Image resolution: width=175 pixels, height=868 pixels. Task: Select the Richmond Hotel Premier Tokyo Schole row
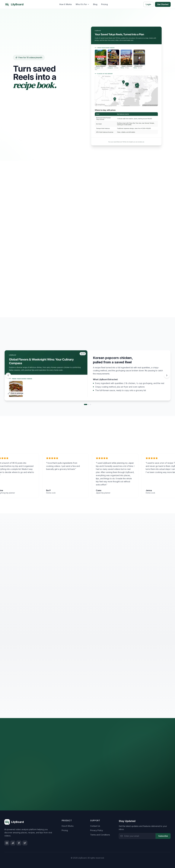click(126, 119)
